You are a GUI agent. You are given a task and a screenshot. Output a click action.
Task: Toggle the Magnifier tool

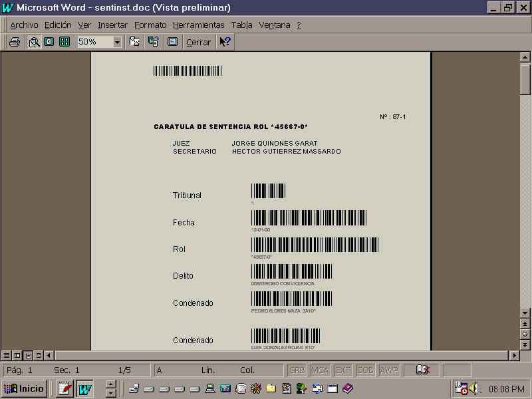pyautogui.click(x=34, y=42)
